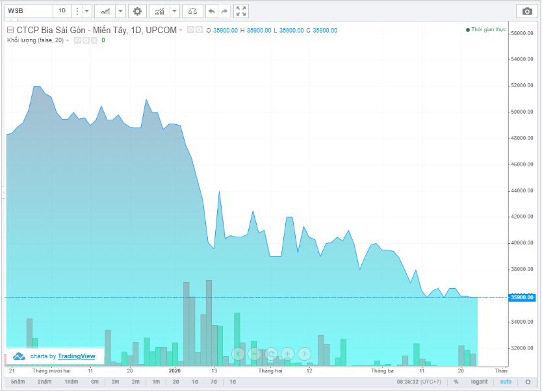Select the 1m time range
Screen dimensions: 542x392
156,382
